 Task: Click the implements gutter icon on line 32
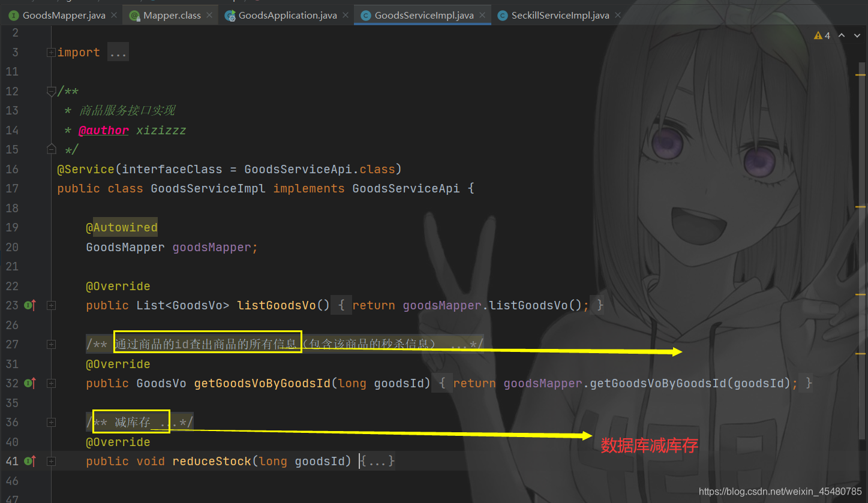30,384
